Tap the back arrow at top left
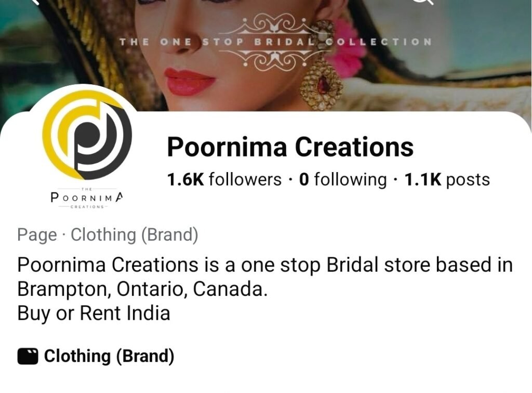 tap(35, 2)
